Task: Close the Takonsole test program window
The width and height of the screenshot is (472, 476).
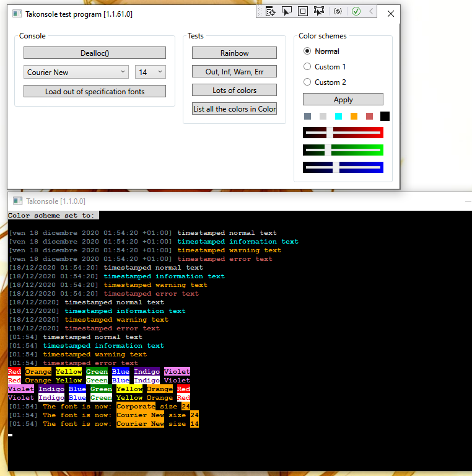Action: coord(391,14)
